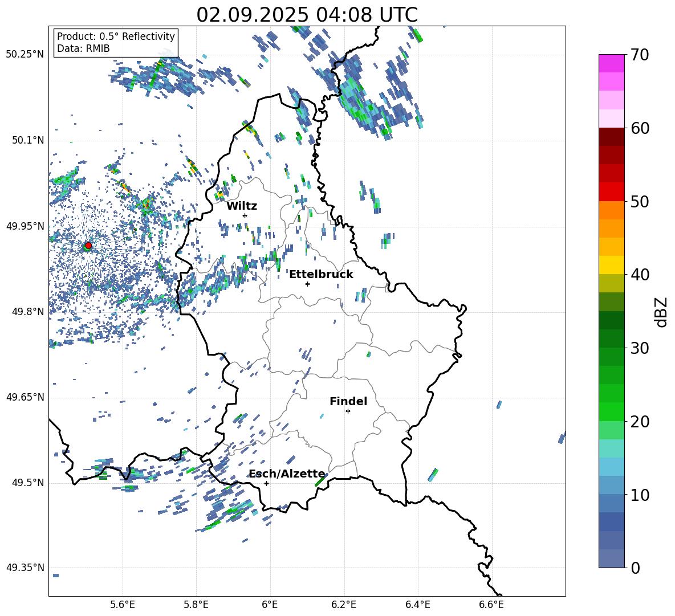Click the Wiltz station cross marker
The height and width of the screenshot is (616, 675).
point(245,215)
